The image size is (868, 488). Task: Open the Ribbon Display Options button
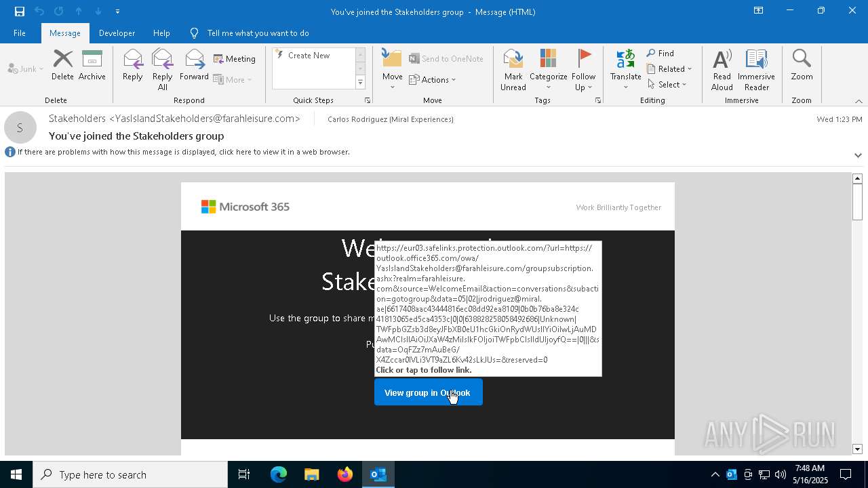758,11
